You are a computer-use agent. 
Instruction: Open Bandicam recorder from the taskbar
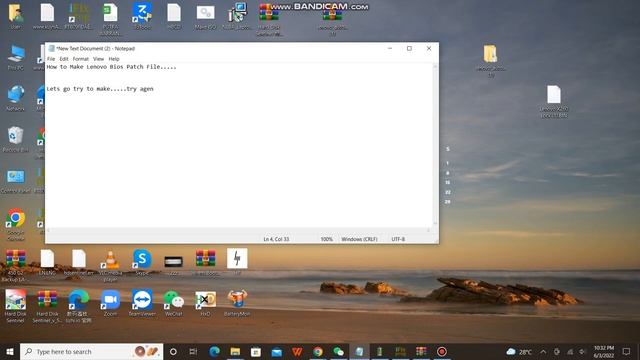point(442,351)
